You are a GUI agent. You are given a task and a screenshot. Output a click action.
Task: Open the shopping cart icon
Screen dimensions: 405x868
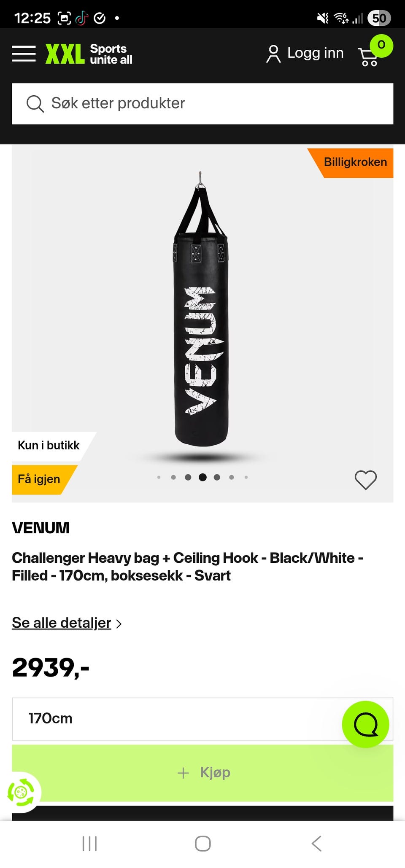click(369, 56)
